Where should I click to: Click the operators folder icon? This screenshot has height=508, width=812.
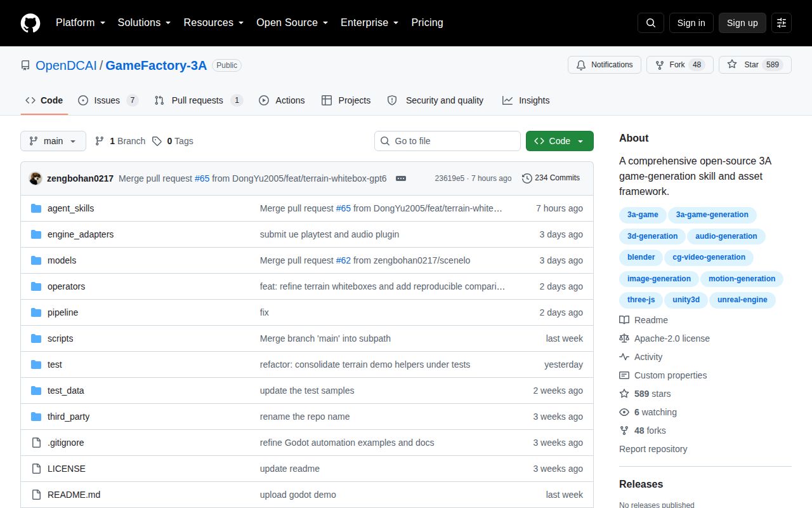tap(36, 286)
